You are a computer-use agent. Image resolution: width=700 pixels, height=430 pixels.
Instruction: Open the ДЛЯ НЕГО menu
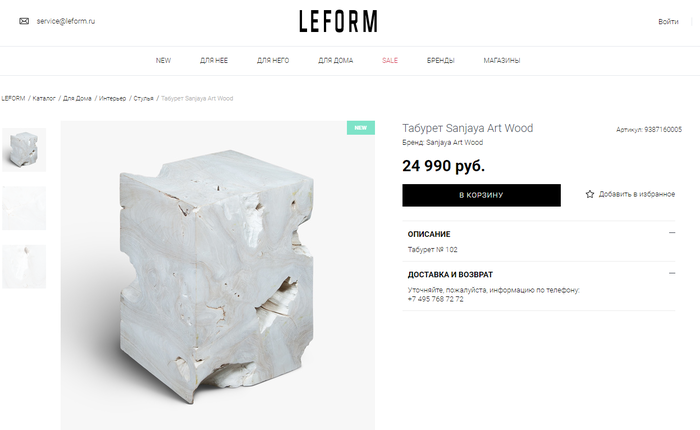(x=273, y=60)
